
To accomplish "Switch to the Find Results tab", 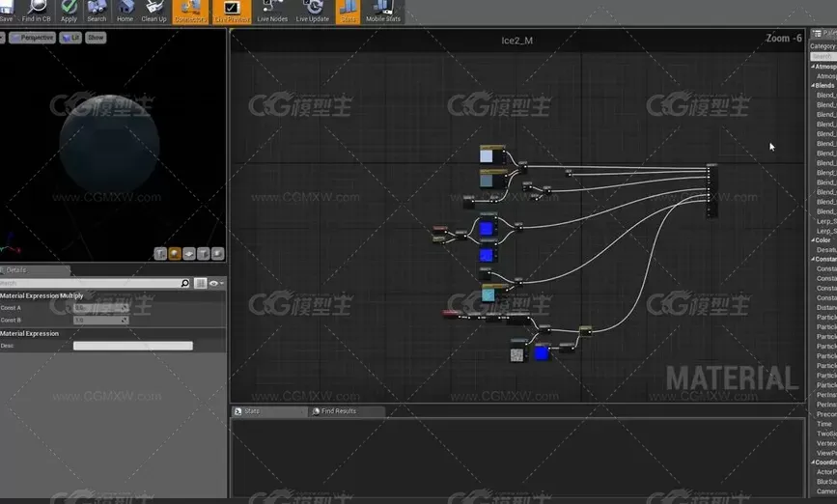I will tap(347, 411).
